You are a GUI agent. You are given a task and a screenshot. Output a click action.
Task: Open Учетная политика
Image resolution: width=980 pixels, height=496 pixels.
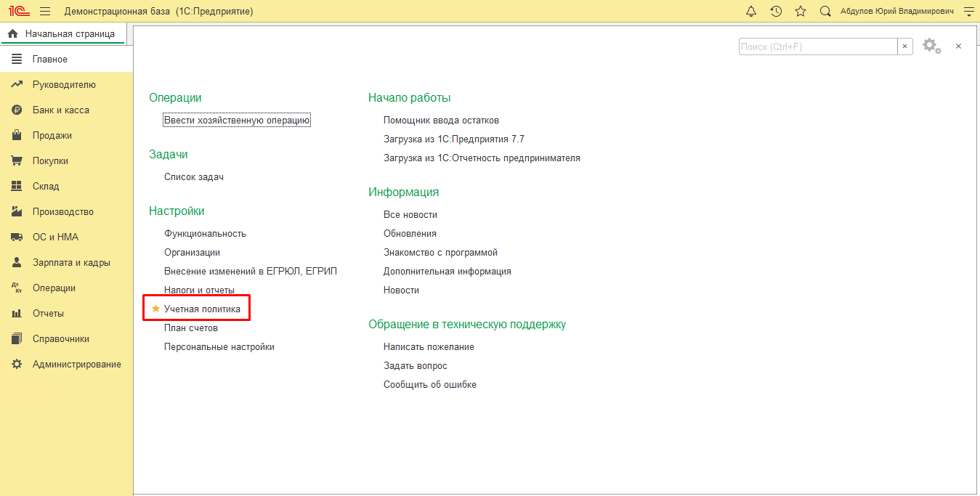[x=202, y=309]
